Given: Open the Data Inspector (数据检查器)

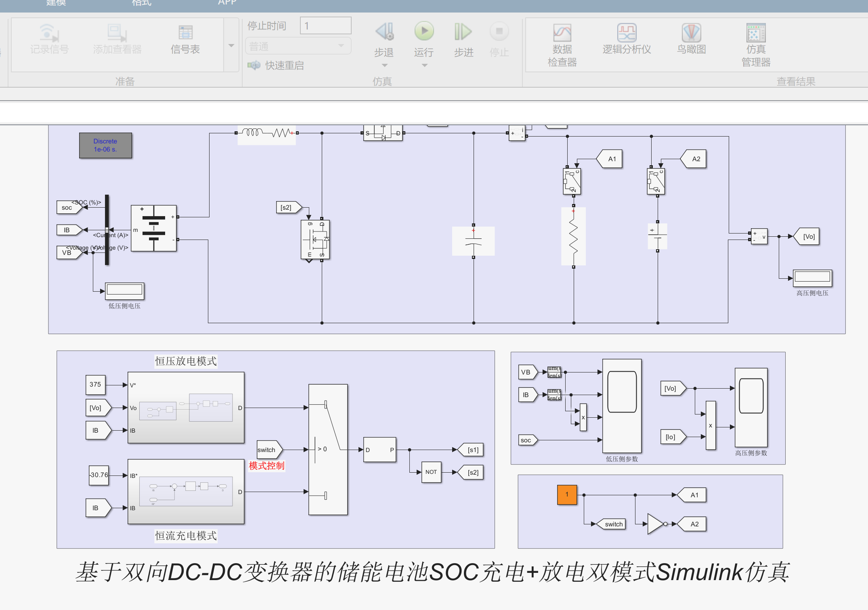Looking at the screenshot, I should tap(562, 33).
